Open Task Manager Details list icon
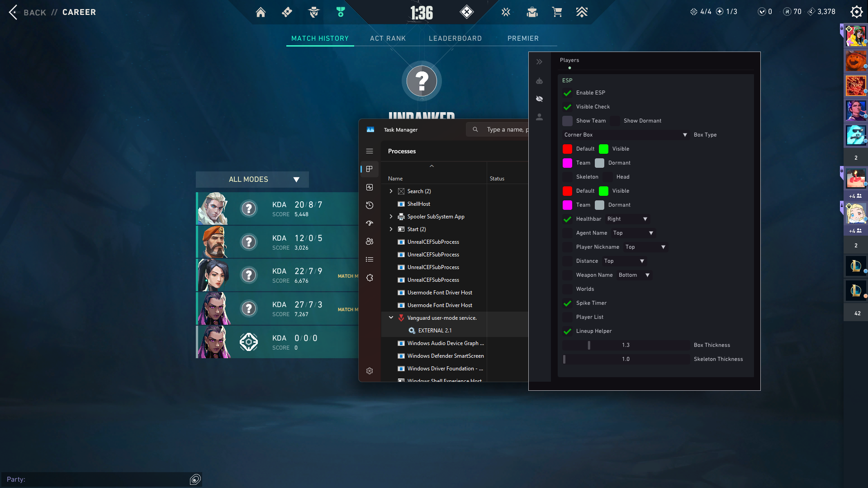This screenshot has width=868, height=488. pyautogui.click(x=370, y=260)
